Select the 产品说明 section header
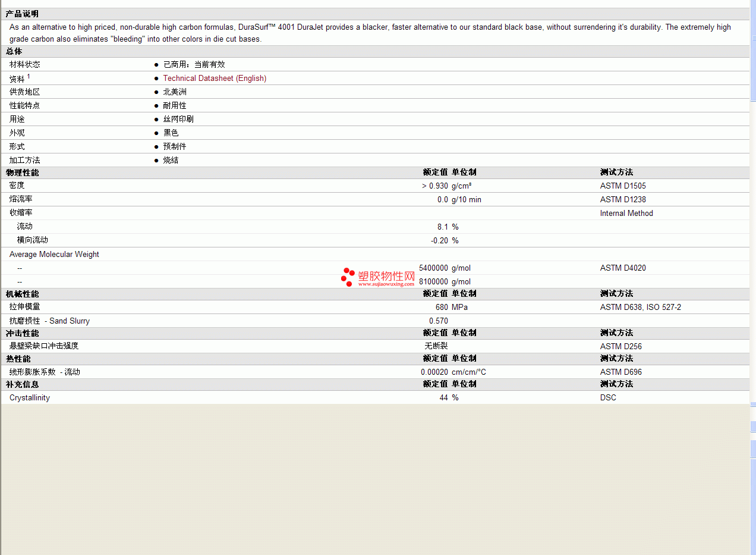Image resolution: width=756 pixels, height=555 pixels. [x=22, y=14]
